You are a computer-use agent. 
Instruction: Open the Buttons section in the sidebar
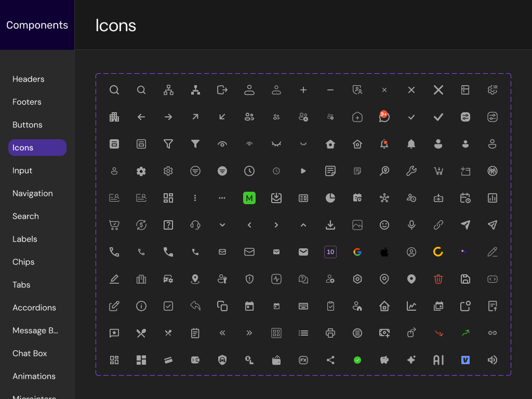coord(28,125)
